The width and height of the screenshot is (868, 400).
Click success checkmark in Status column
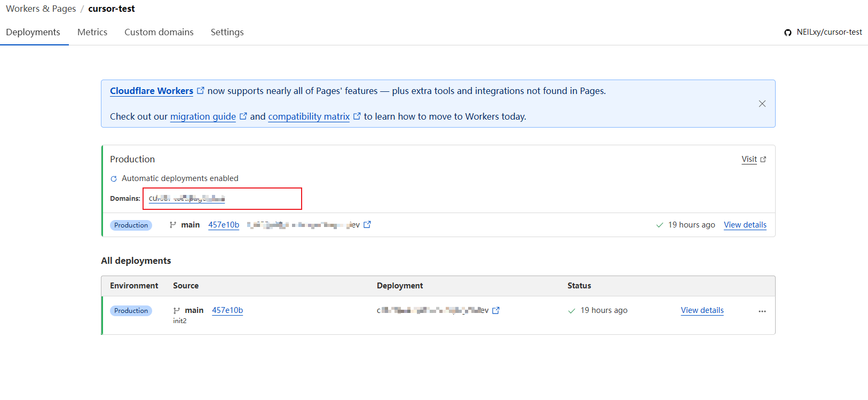pyautogui.click(x=572, y=311)
